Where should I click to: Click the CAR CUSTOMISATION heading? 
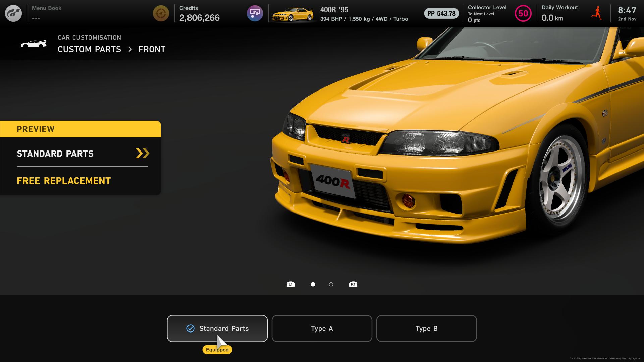pyautogui.click(x=90, y=38)
